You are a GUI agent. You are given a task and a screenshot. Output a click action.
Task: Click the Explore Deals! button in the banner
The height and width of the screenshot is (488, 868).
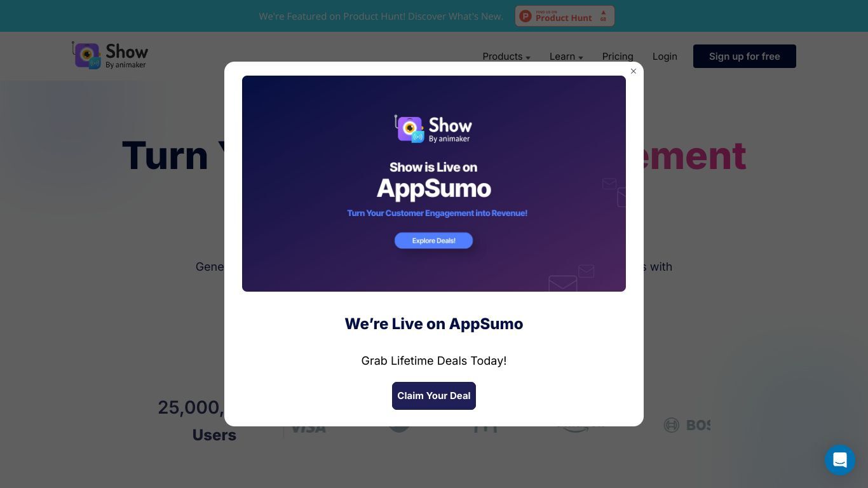(x=434, y=240)
